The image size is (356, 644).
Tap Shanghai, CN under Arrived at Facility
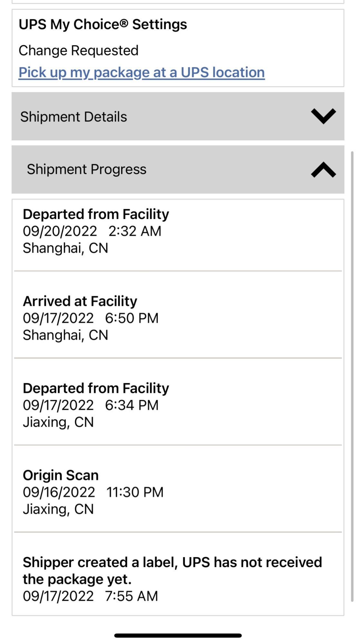coord(65,335)
